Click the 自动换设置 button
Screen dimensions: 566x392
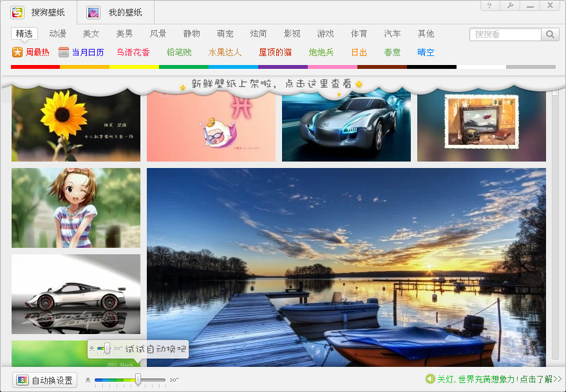coord(44,380)
